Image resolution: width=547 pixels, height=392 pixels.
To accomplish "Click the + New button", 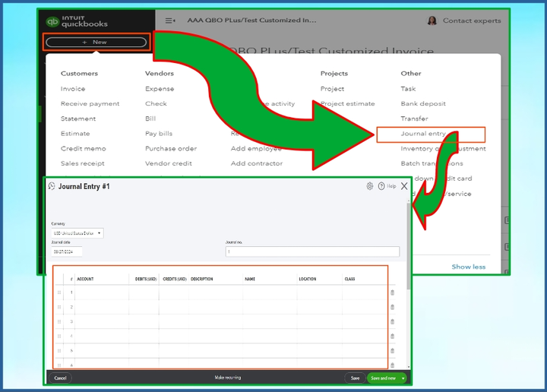I will (96, 43).
